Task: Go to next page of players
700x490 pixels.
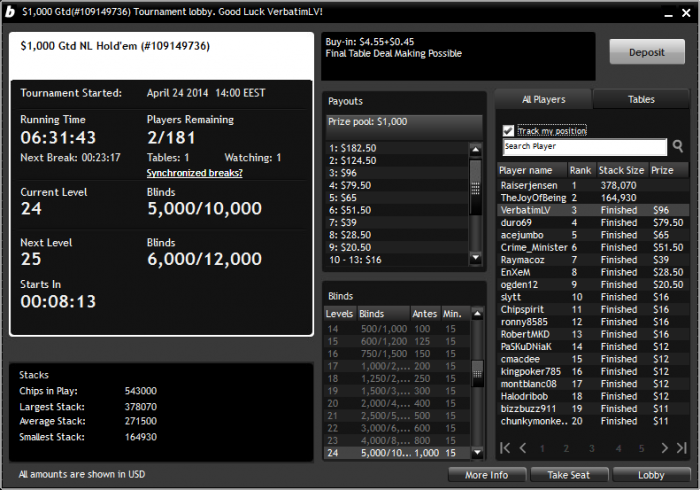Action: coord(664,448)
